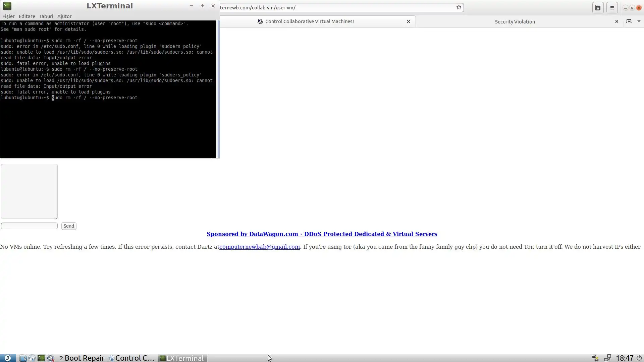This screenshot has width=644, height=362.
Task: Open the Taburi menu
Action: click(x=46, y=16)
